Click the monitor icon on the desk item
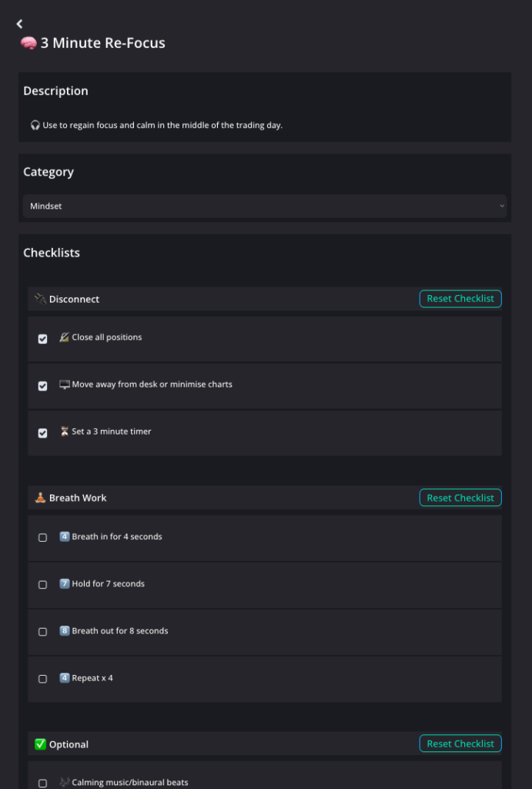The image size is (532, 789). point(65,384)
